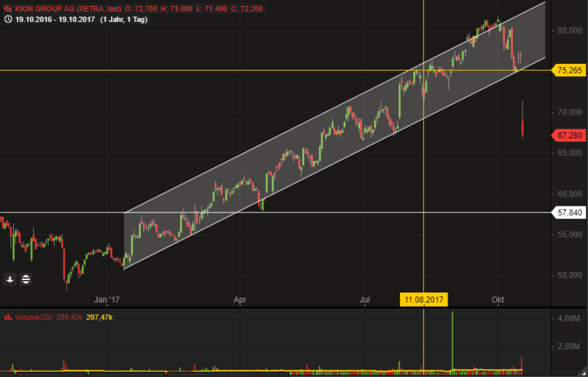Click the red 67,280 last price label
Viewport: 588px width, 377px height.
pos(568,135)
